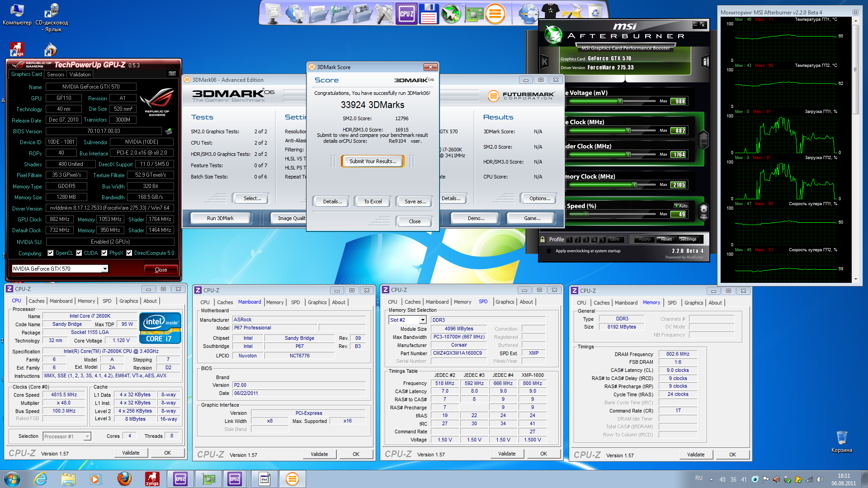Show hidden system tray icons arrow
Viewport: 868px width, 488px height.
711,479
